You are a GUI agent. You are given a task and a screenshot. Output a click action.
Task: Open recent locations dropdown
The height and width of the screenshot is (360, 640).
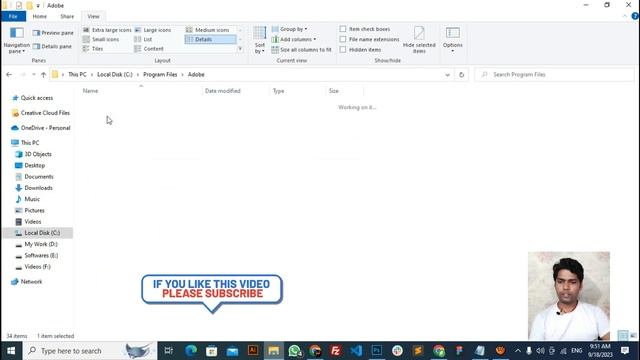tap(33, 75)
